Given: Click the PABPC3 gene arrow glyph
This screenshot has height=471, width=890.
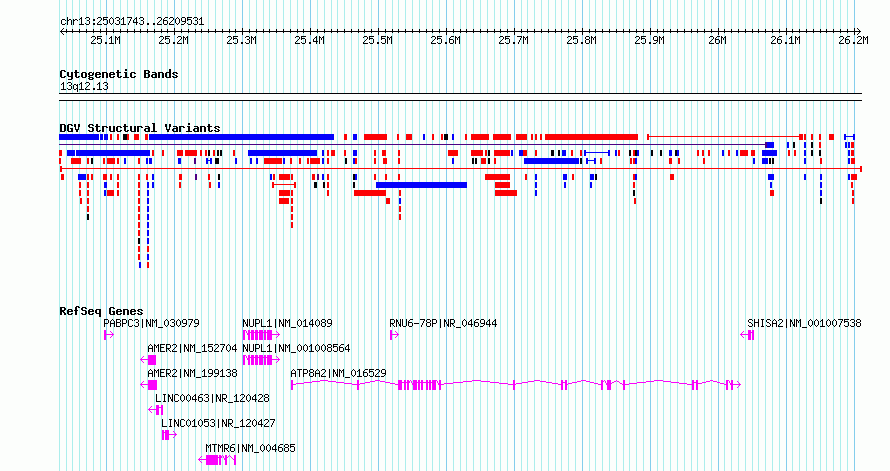Looking at the screenshot, I should (x=109, y=335).
